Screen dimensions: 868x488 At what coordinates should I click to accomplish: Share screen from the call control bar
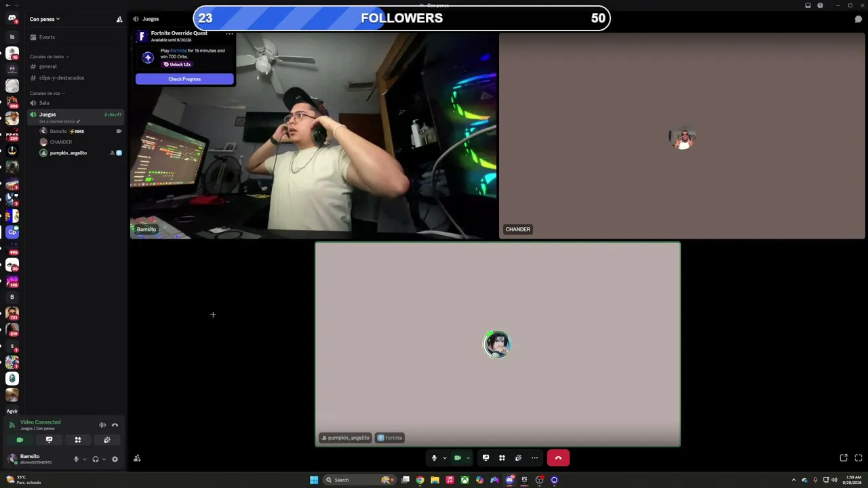[x=486, y=458]
